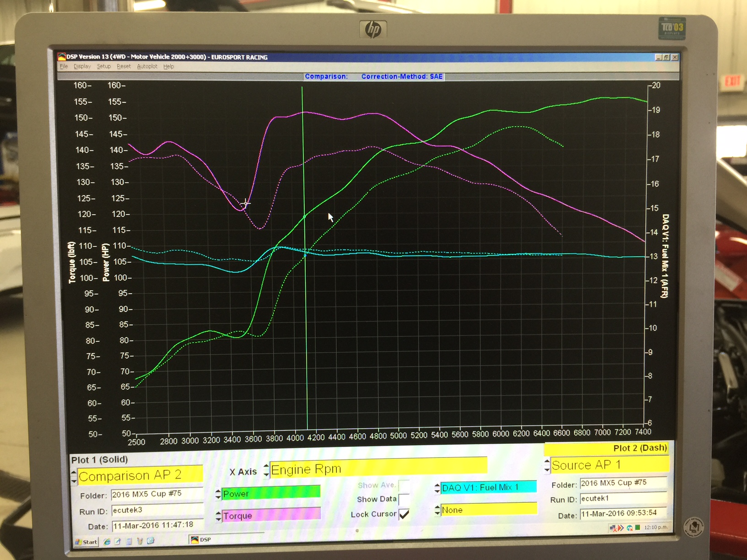Image resolution: width=747 pixels, height=560 pixels.
Task: Click fourth quick launch icon after Internet Explorer
Action: 140,541
